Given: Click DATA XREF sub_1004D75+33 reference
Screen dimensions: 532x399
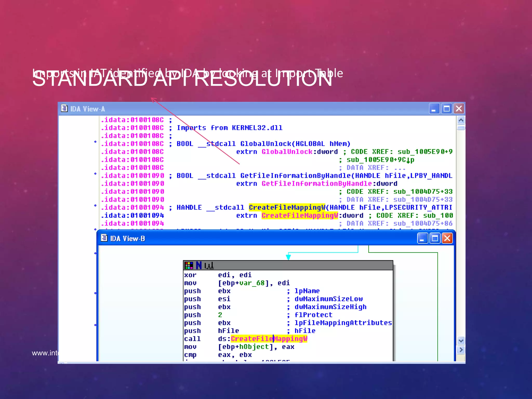Looking at the screenshot, I should pyautogui.click(x=400, y=199).
